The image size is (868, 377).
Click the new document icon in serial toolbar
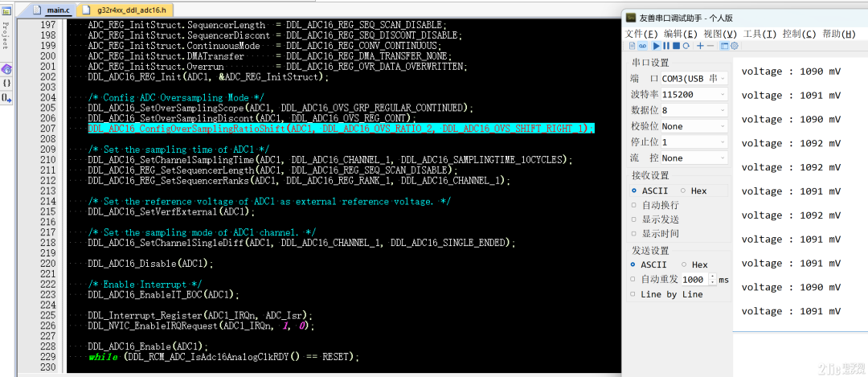(x=633, y=45)
